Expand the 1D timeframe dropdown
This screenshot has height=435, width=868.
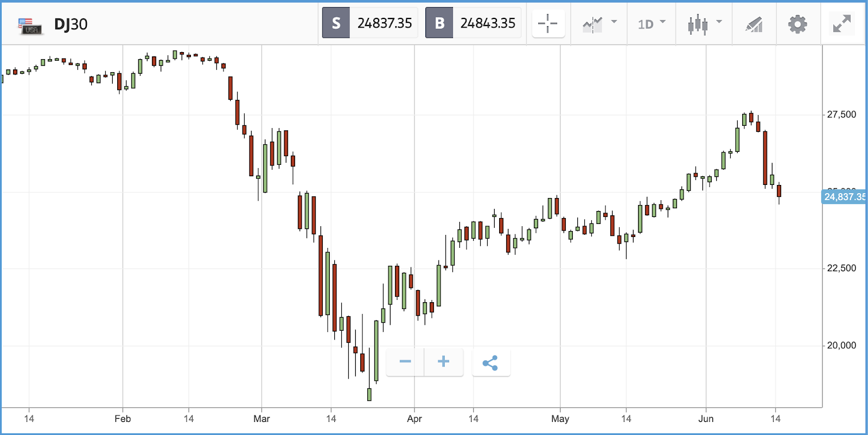pos(651,24)
